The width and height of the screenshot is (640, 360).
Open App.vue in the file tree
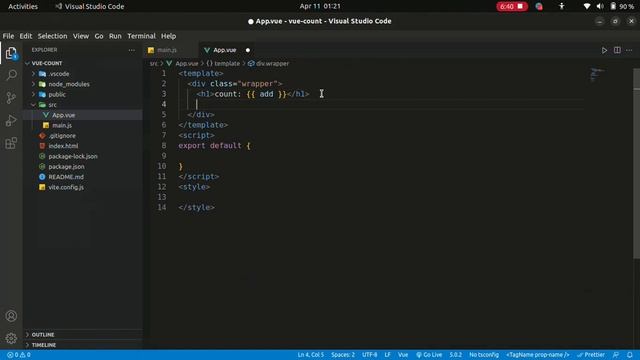63,115
